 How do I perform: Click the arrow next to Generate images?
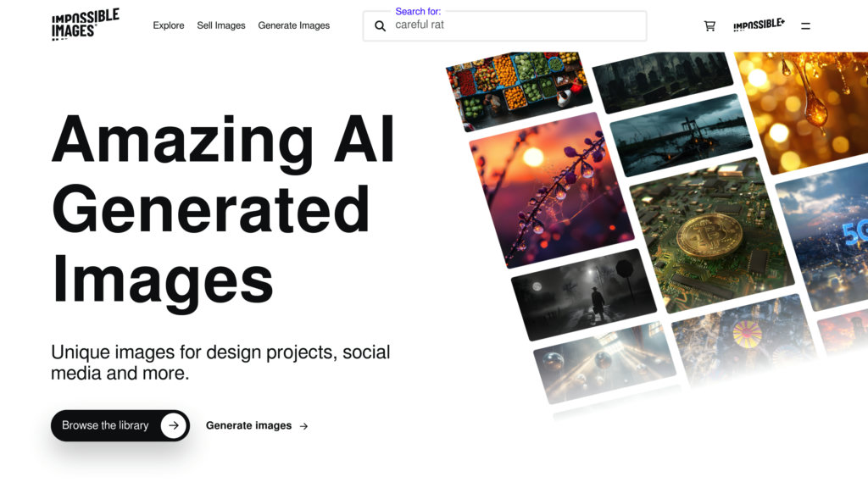(x=304, y=426)
